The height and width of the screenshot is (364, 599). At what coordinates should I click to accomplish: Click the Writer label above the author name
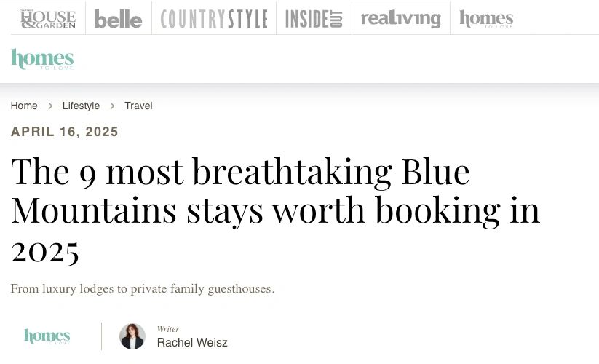click(x=168, y=329)
